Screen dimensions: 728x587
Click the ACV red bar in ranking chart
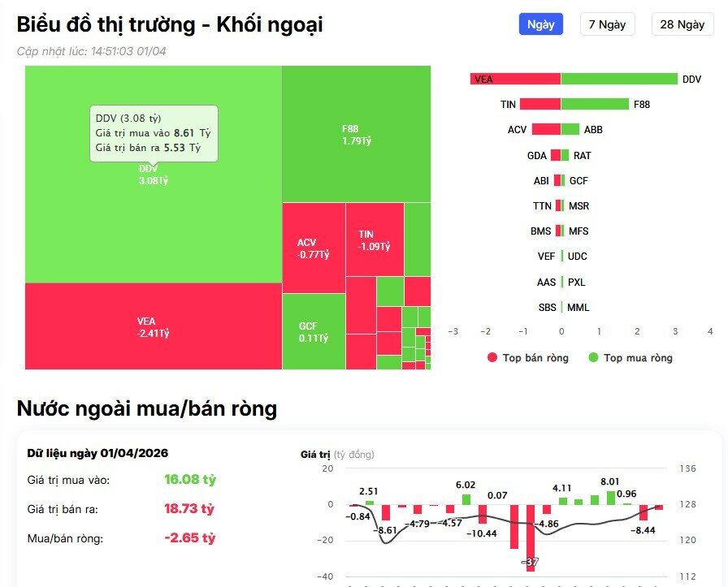click(546, 129)
